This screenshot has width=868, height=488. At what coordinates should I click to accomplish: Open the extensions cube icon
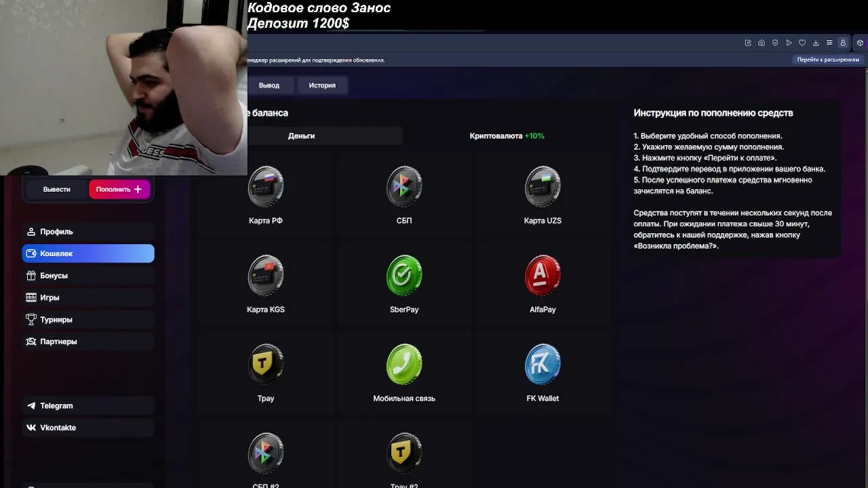point(860,43)
